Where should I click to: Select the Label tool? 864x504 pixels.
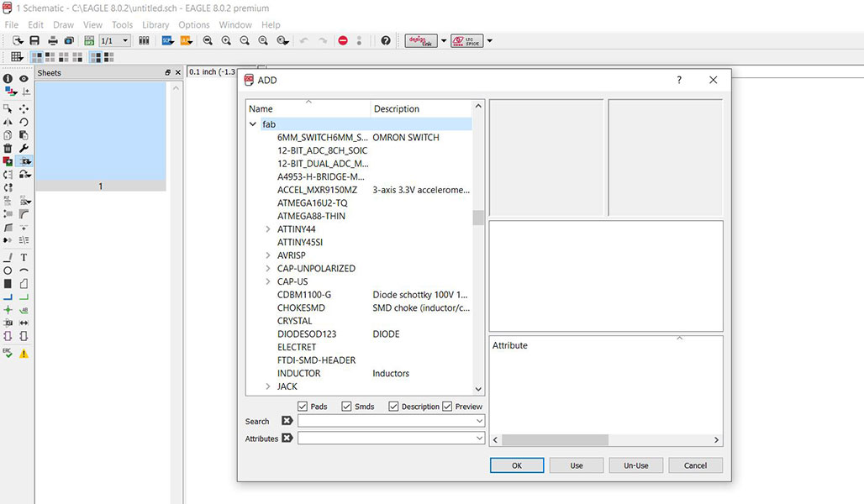pos(24,310)
